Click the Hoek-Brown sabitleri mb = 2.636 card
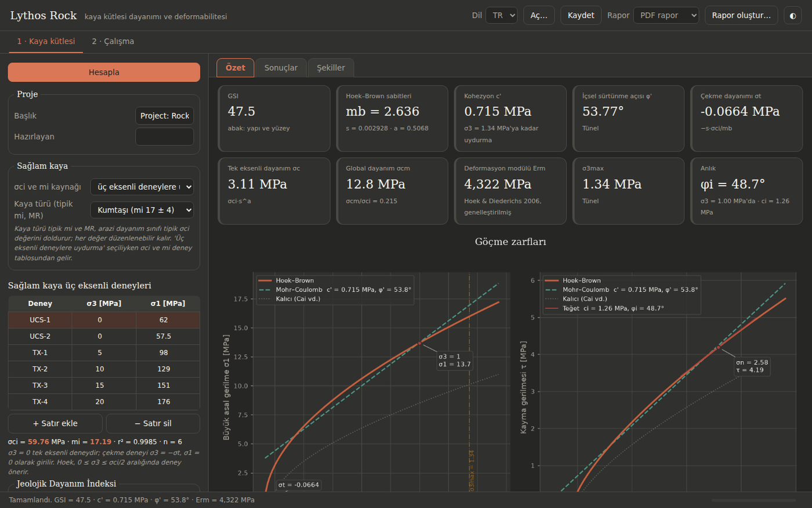Viewport: 812px width, 508px height. [392, 118]
